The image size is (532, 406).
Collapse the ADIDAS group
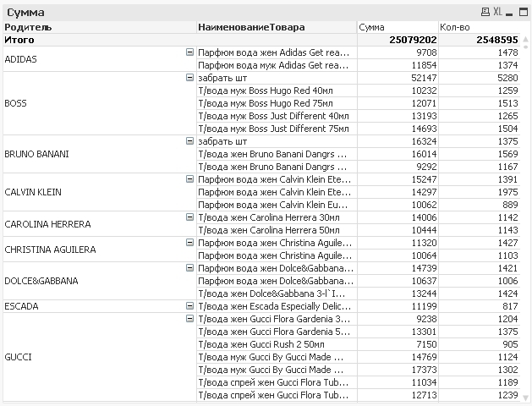click(189, 52)
